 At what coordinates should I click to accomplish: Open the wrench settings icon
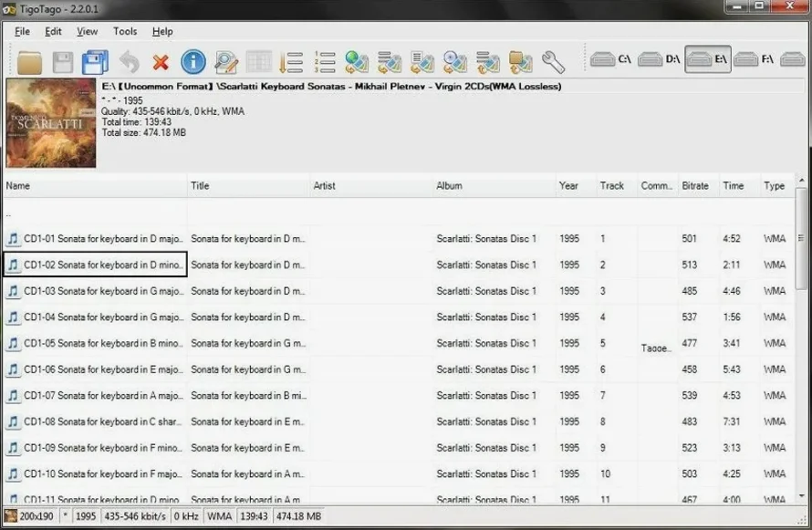pos(553,62)
